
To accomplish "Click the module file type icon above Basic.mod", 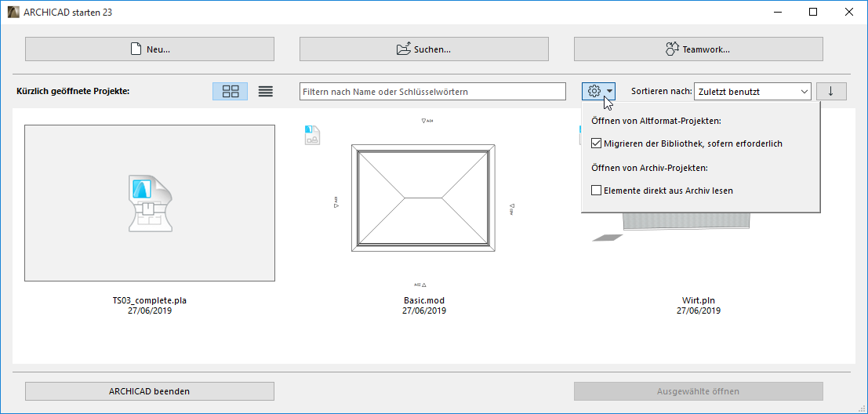I will [x=312, y=136].
